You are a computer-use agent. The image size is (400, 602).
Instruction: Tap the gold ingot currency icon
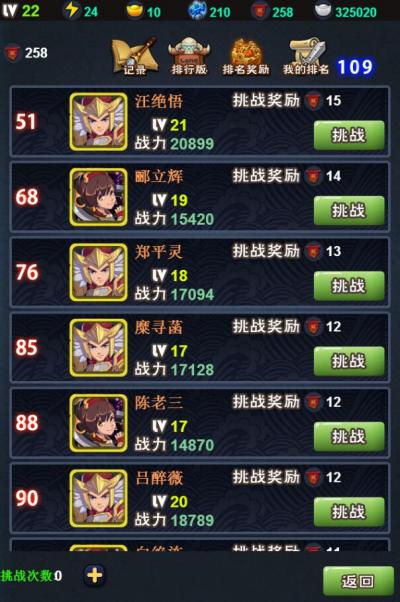(135, 11)
